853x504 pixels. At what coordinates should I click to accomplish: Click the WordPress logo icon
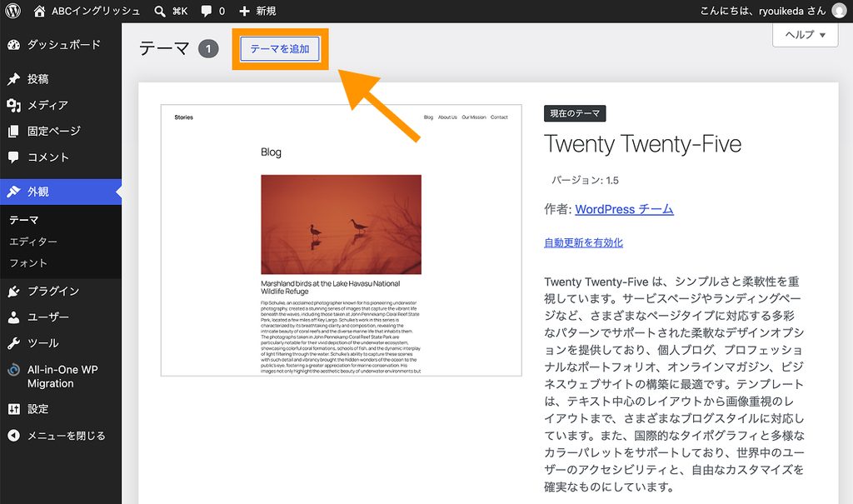point(13,11)
